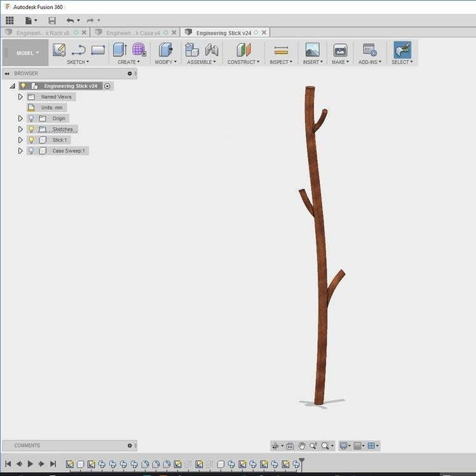Click the Extrude tool in Create
Image resolution: width=476 pixels, height=476 pixels.
(119, 50)
